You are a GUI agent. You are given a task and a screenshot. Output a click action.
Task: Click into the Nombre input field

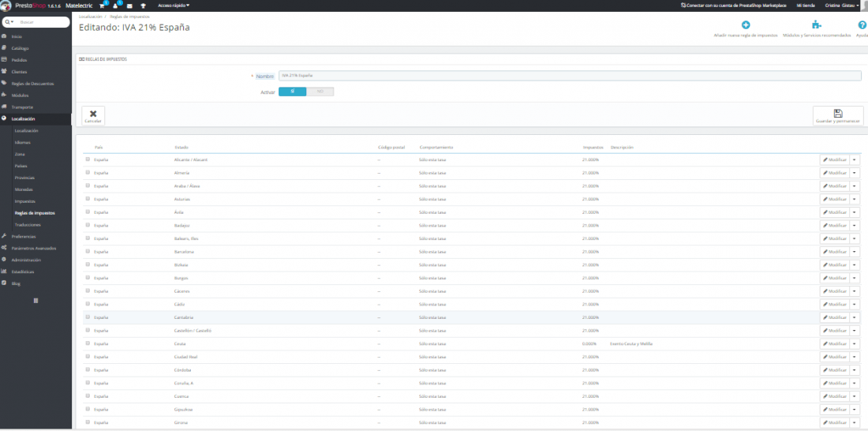pos(570,75)
